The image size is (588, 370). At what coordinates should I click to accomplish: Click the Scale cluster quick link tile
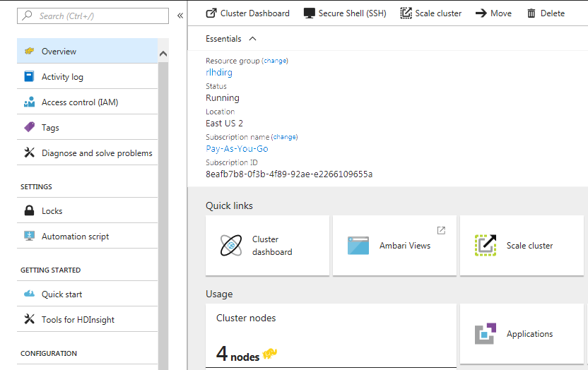(522, 245)
